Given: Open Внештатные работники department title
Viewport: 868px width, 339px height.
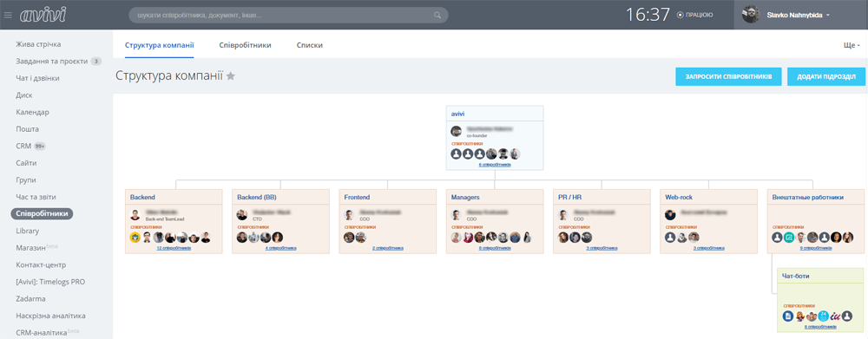Looking at the screenshot, I should (808, 197).
